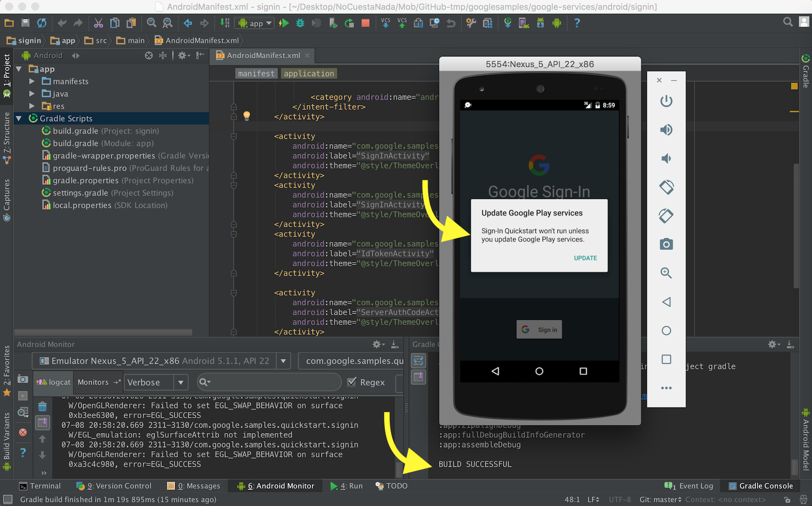Screen dimensions: 812x506
Task: Tap emulator sidebar back triangle
Action: [x=666, y=302]
